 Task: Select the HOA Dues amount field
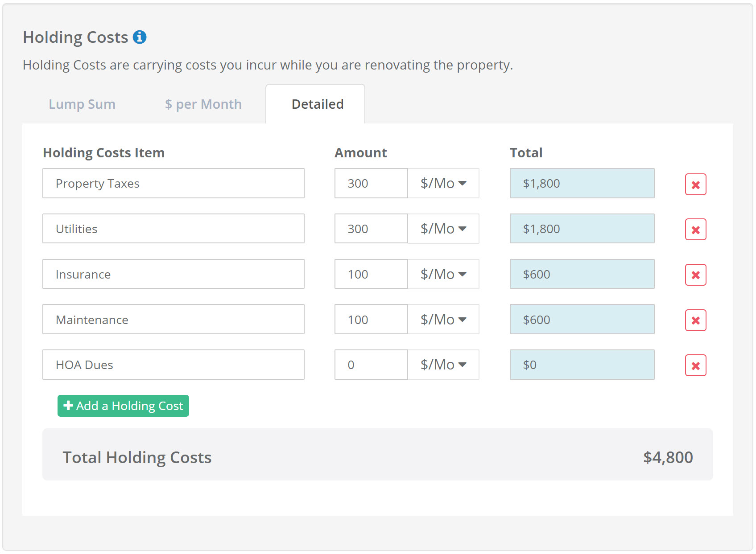[x=371, y=365]
